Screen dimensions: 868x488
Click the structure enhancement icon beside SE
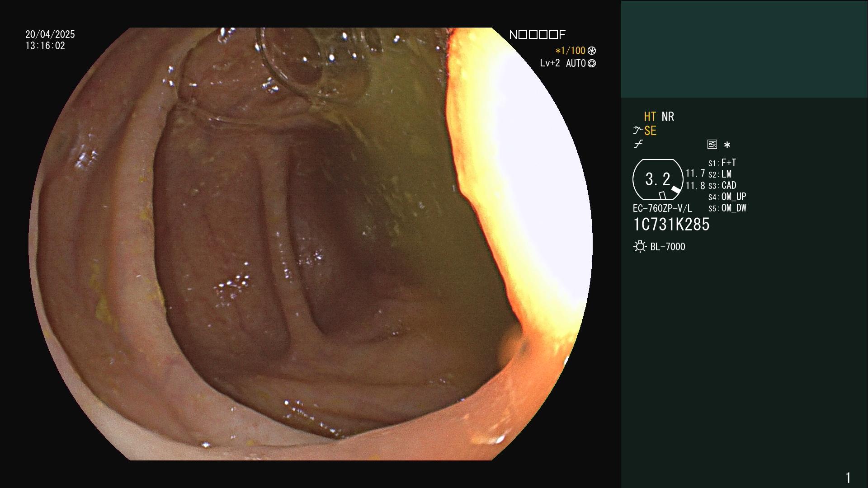tap(638, 131)
